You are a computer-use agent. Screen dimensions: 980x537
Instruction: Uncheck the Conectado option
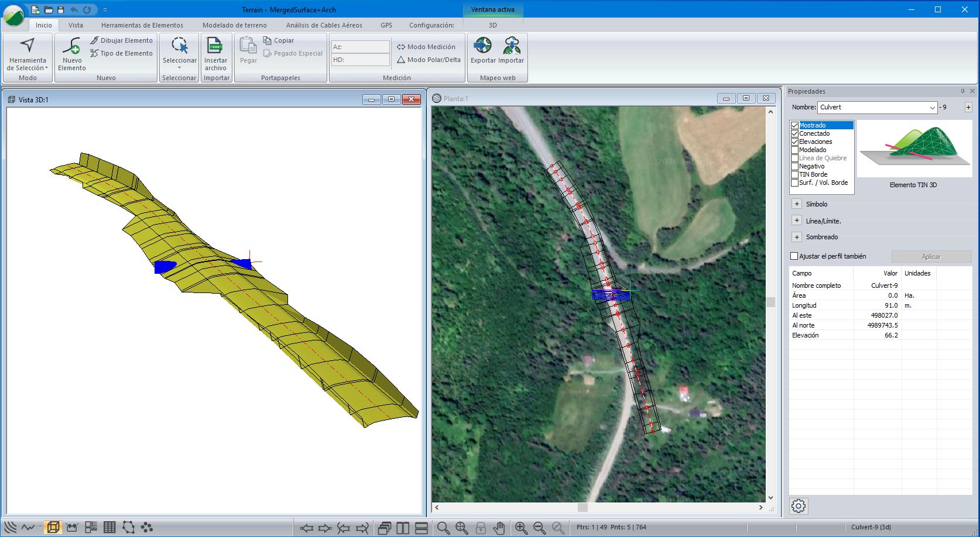[x=794, y=133]
